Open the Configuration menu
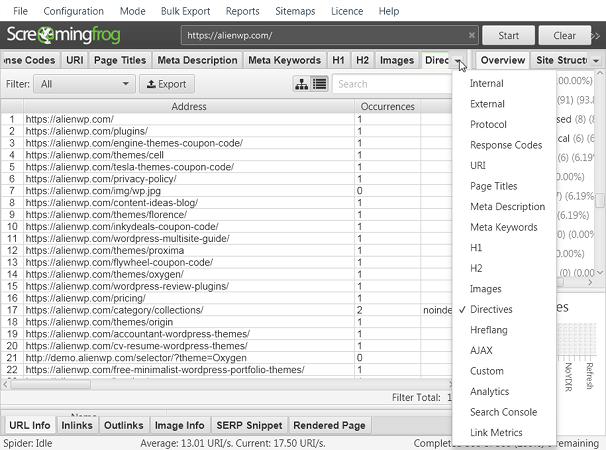Image resolution: width=606 pixels, height=450 pixels. [x=73, y=11]
